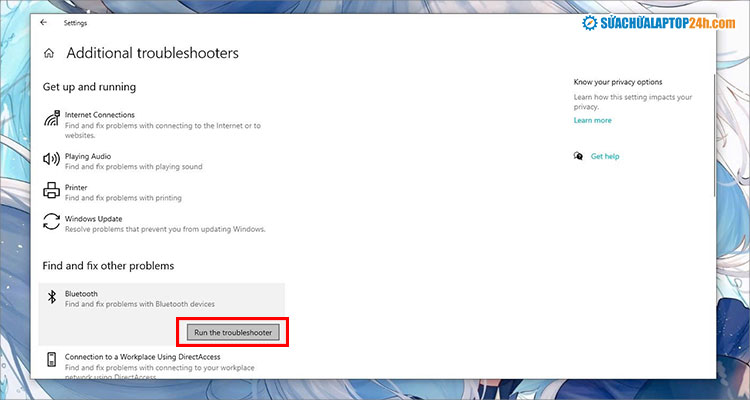Open the Get help link

(x=605, y=156)
